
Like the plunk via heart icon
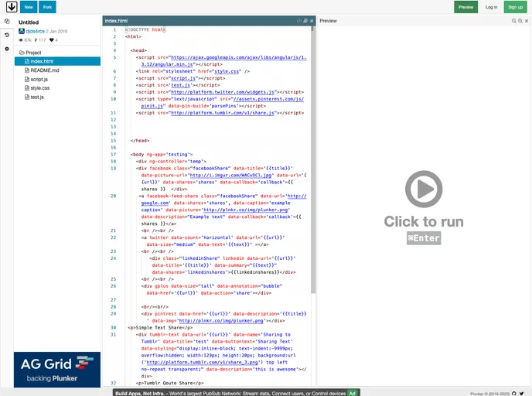tap(52, 40)
